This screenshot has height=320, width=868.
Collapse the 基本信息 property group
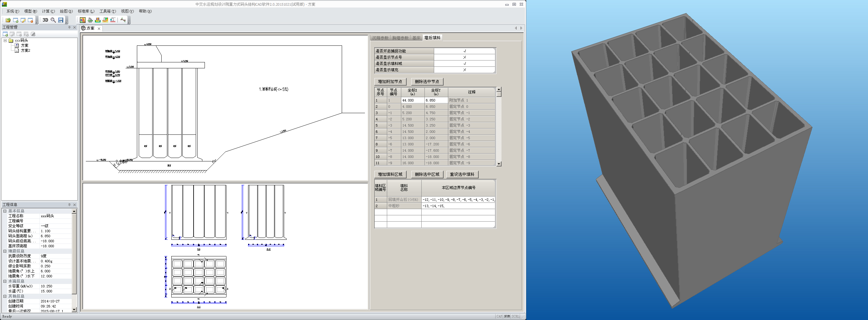(5, 211)
